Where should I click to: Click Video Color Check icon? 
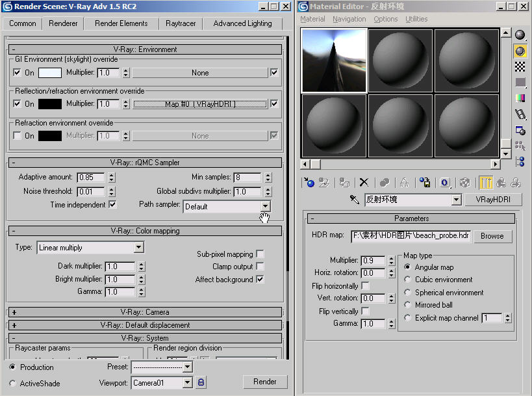520,98
